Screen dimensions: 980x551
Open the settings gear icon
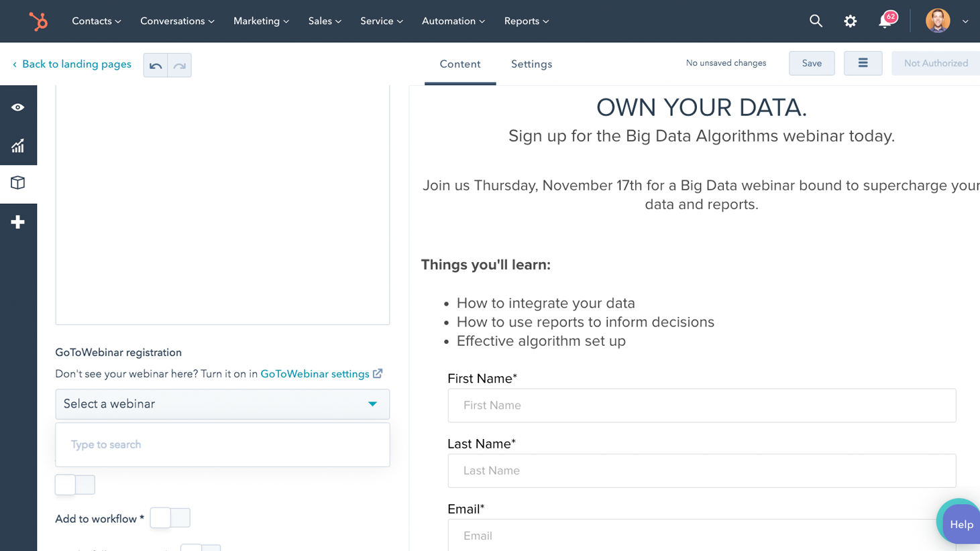pyautogui.click(x=850, y=21)
